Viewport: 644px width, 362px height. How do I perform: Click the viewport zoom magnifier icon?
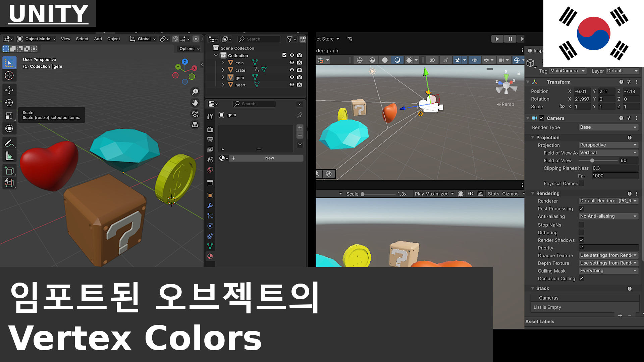coord(195,92)
